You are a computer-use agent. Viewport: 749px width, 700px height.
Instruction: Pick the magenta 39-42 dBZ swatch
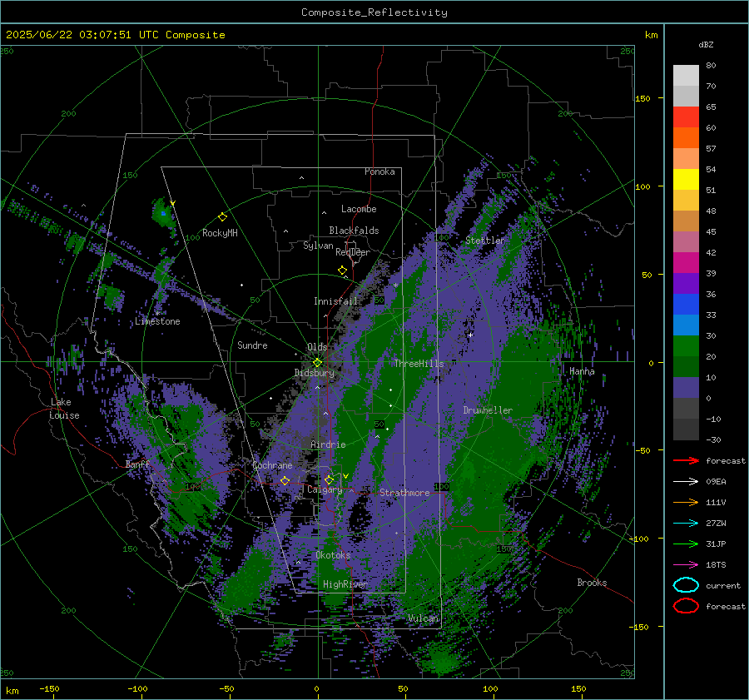coord(686,262)
